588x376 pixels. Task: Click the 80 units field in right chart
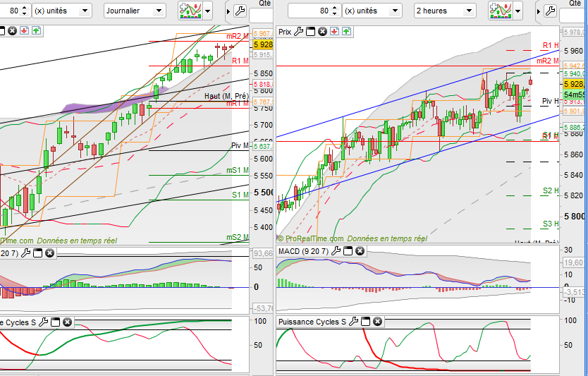click(x=310, y=11)
